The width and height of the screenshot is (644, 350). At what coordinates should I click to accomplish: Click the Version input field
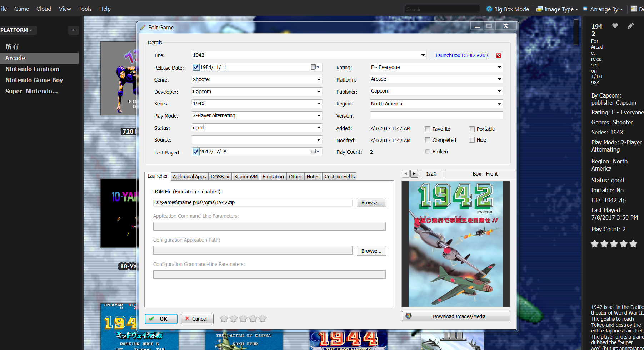pyautogui.click(x=436, y=115)
